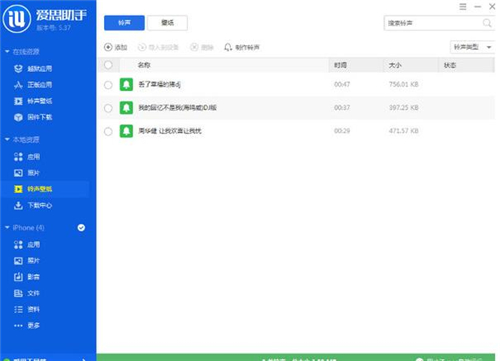
Task: Open 照片 under iPhone (4)
Action: [x=27, y=261]
